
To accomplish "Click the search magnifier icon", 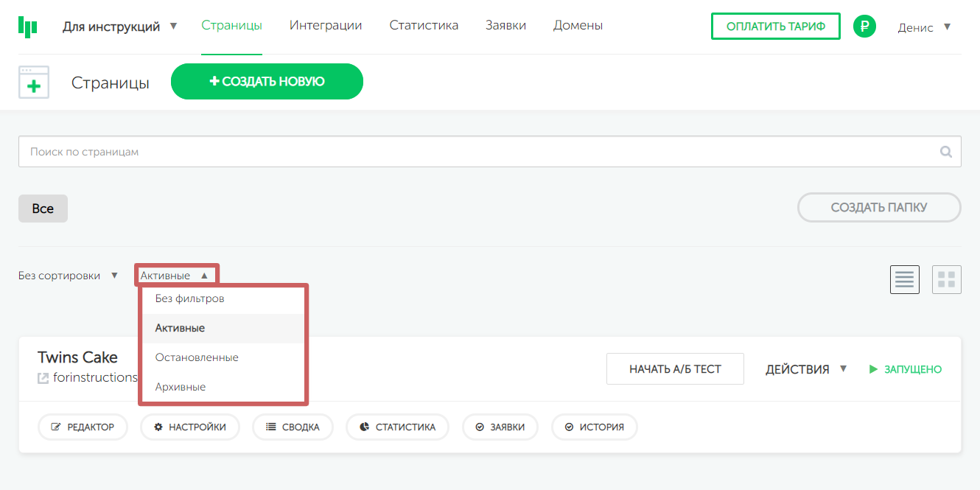I will tap(946, 152).
